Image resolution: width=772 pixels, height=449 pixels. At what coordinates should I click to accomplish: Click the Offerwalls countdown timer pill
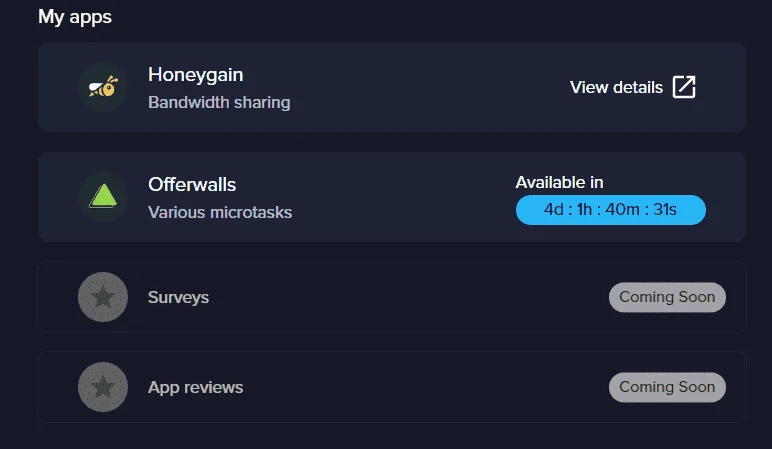pyautogui.click(x=611, y=210)
